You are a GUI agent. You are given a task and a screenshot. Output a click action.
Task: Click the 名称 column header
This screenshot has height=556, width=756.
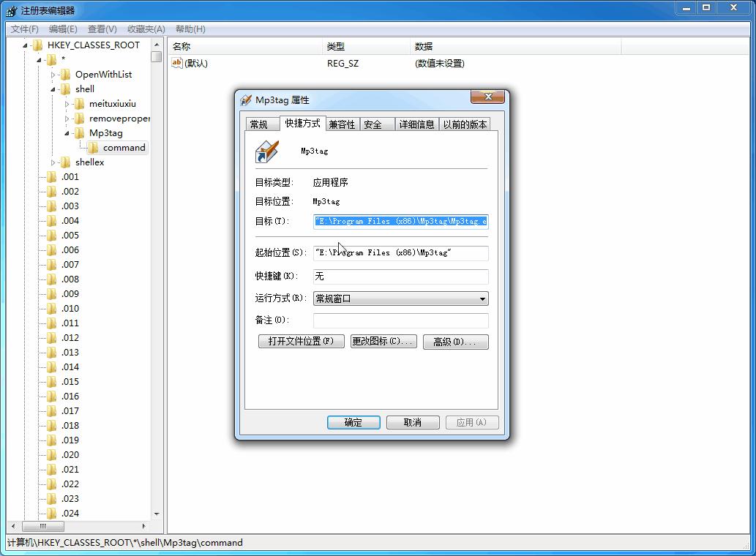[245, 47]
